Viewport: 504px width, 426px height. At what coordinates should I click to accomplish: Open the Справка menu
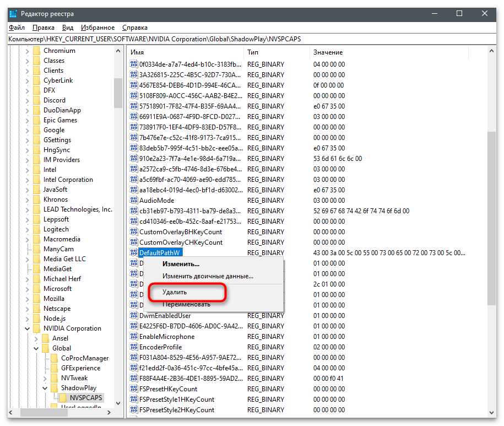click(x=135, y=28)
